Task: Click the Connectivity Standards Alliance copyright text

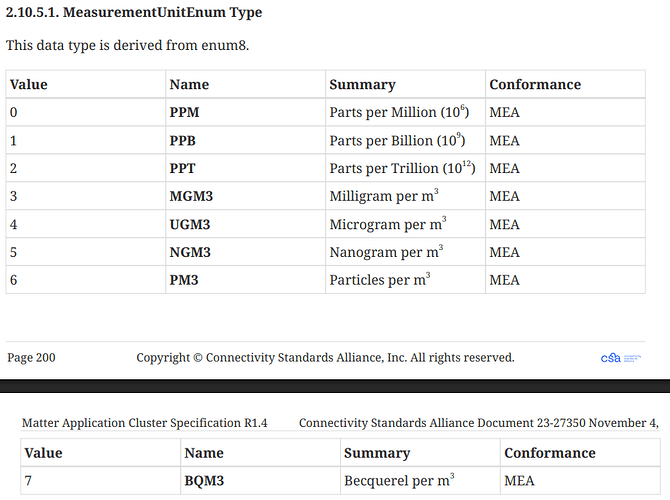Action: (325, 357)
